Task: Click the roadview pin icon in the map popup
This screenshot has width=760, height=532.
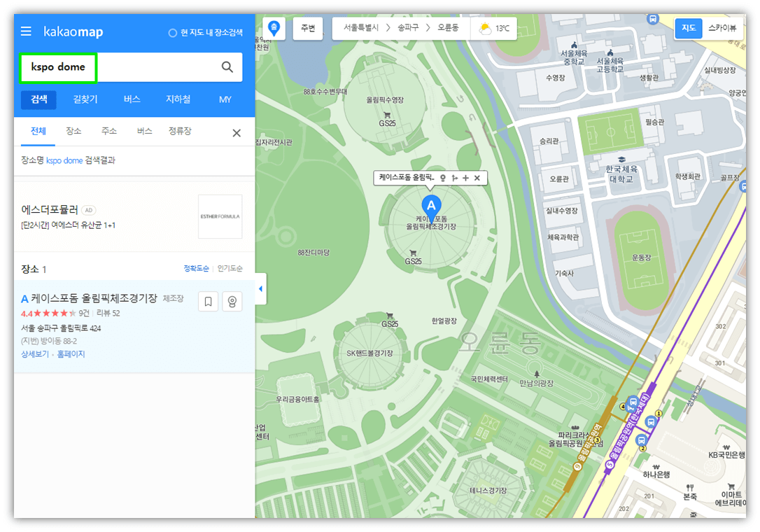Action: point(442,178)
